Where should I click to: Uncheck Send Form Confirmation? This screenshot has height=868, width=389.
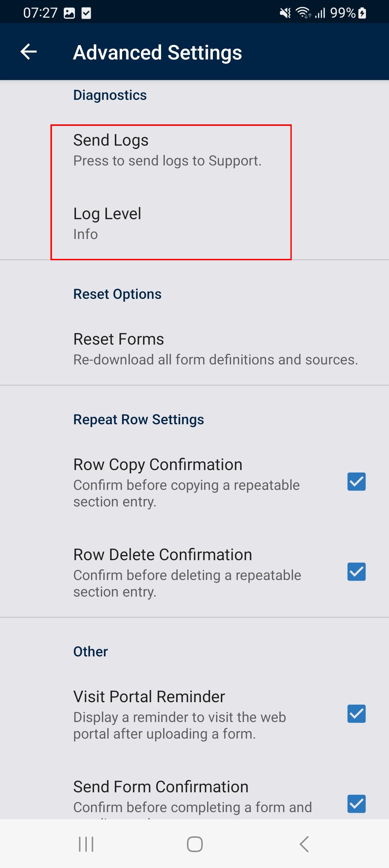coord(357,804)
